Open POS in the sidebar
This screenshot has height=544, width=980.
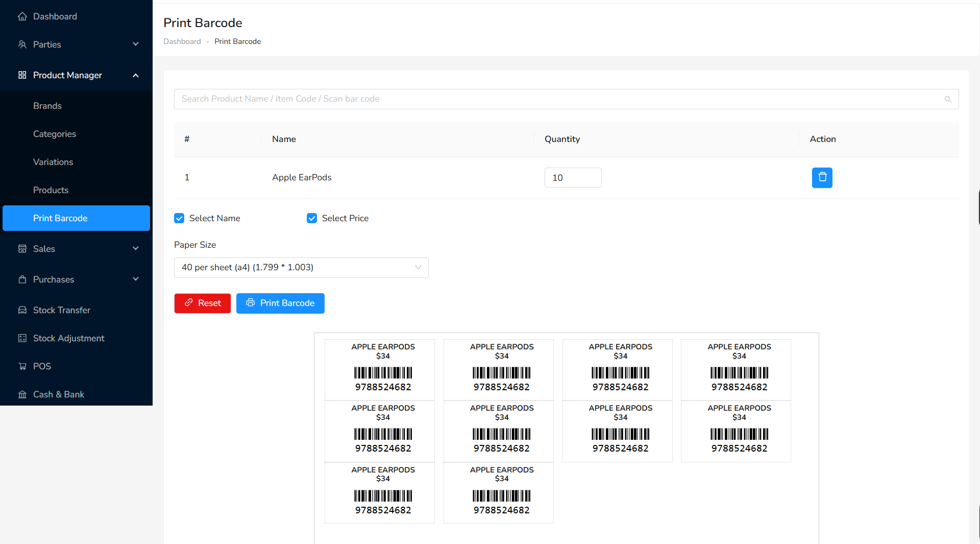(x=77, y=366)
